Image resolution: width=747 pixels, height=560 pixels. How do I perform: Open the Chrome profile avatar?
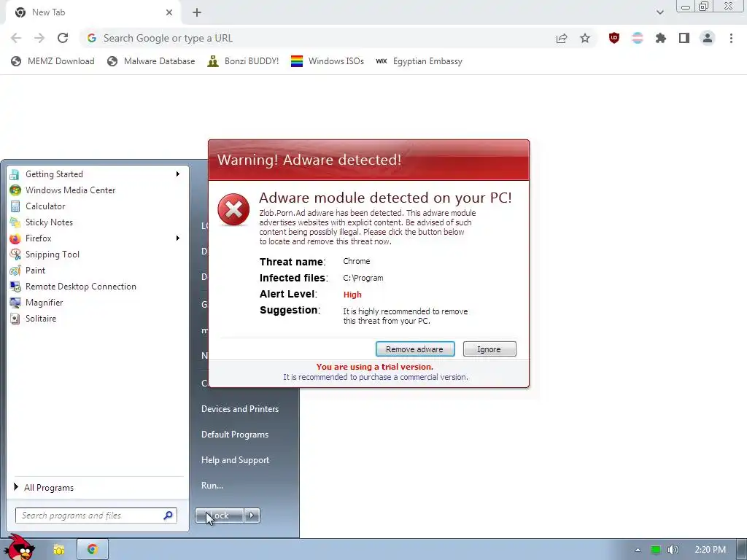tap(708, 38)
